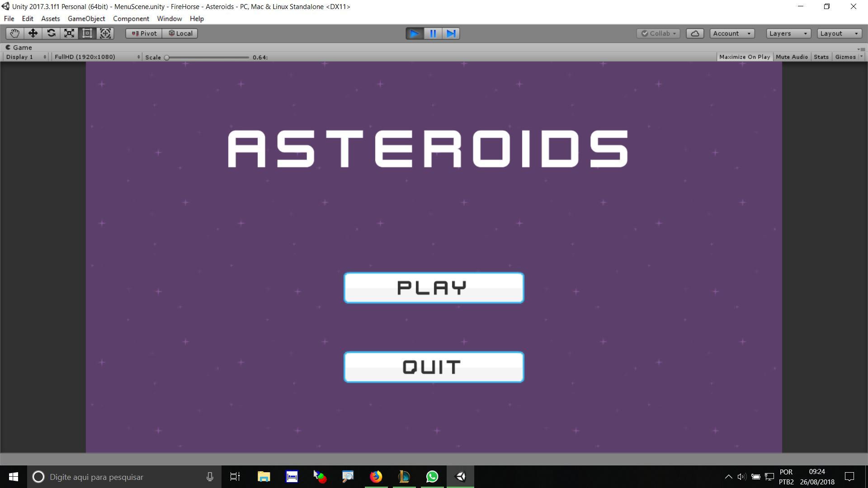This screenshot has height=488, width=868.
Task: Open the cloud Services panel
Action: (695, 33)
